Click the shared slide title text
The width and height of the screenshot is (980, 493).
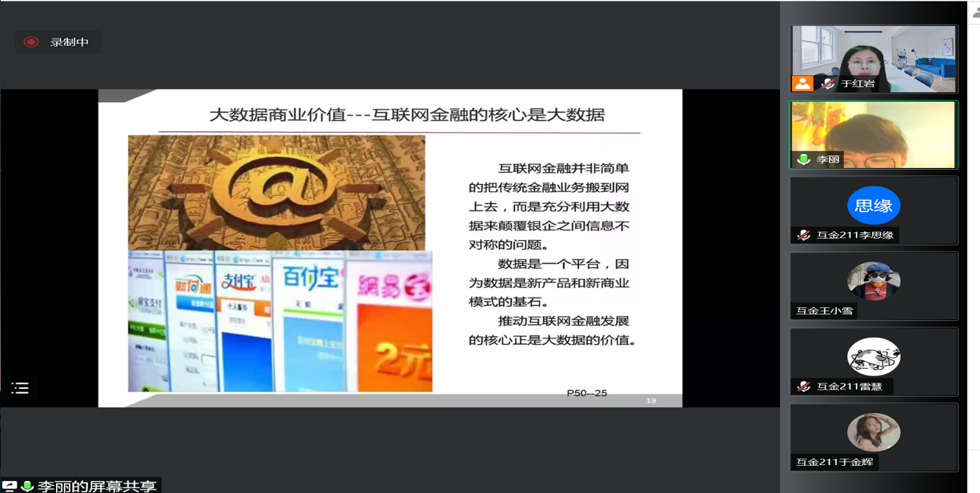coord(406,114)
